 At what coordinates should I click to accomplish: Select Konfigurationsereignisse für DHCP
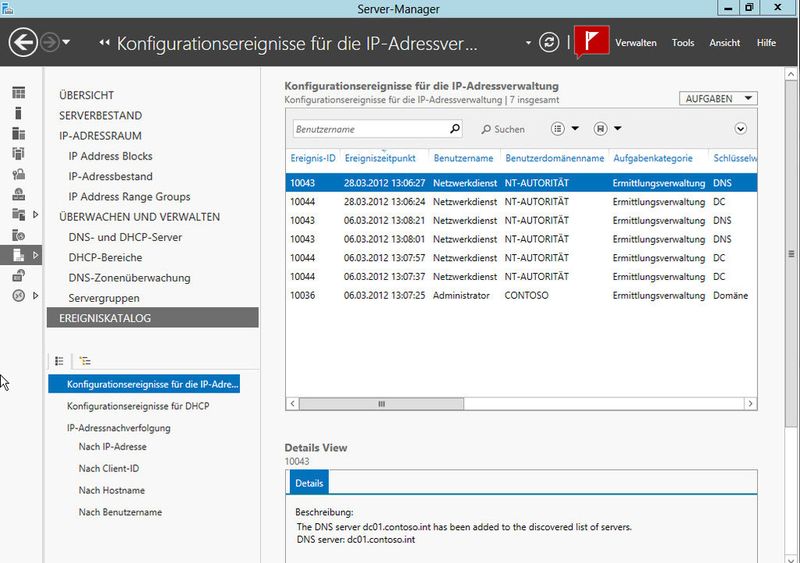pos(138,406)
